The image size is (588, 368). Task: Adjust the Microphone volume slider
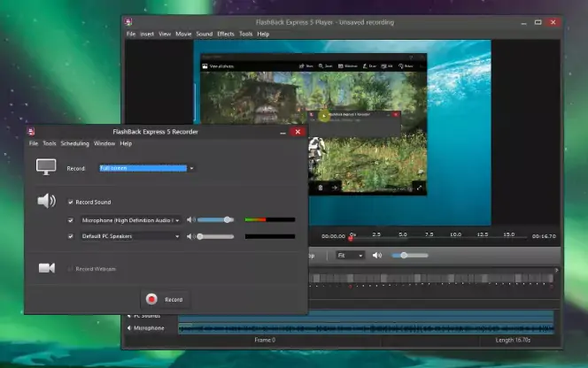click(x=215, y=220)
